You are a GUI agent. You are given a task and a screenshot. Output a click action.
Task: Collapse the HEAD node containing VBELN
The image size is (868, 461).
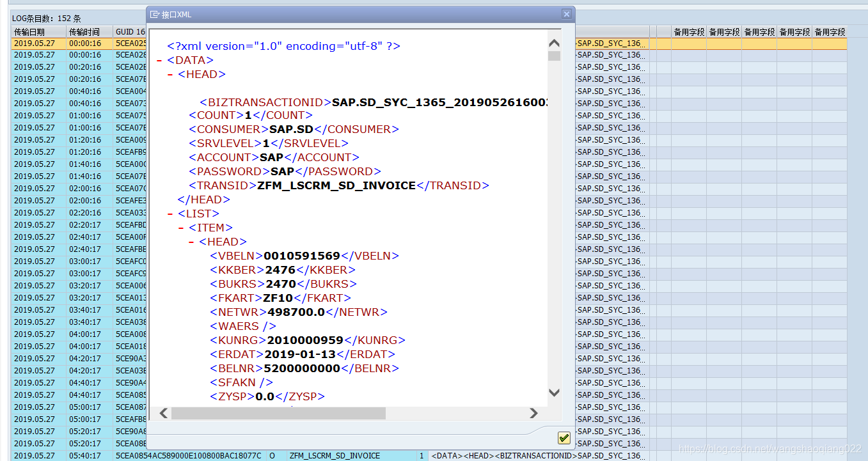coord(191,242)
